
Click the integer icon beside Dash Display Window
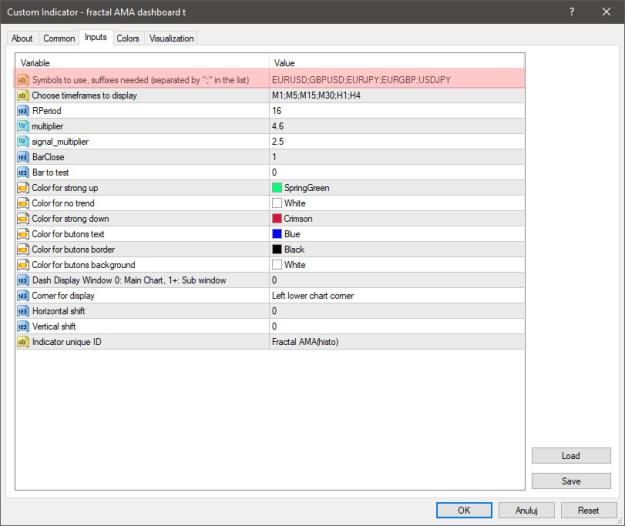(x=23, y=281)
